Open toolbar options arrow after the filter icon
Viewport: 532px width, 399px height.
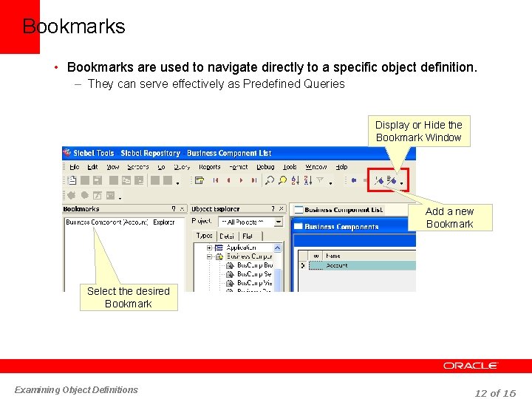(330, 183)
